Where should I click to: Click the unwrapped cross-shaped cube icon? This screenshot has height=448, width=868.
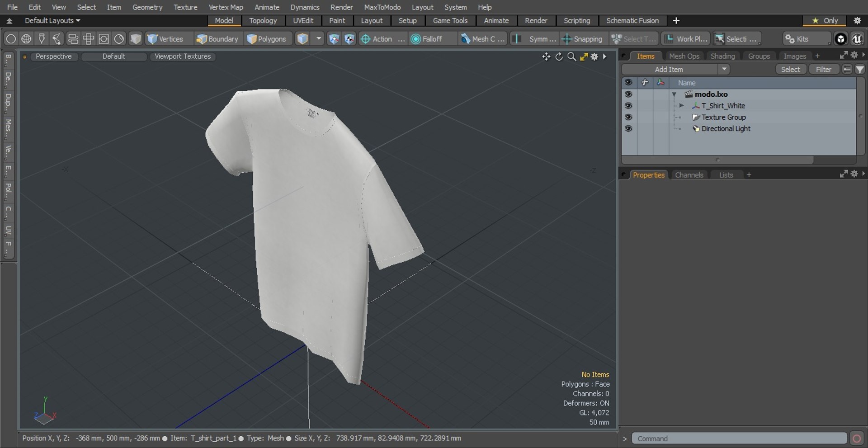tap(88, 39)
